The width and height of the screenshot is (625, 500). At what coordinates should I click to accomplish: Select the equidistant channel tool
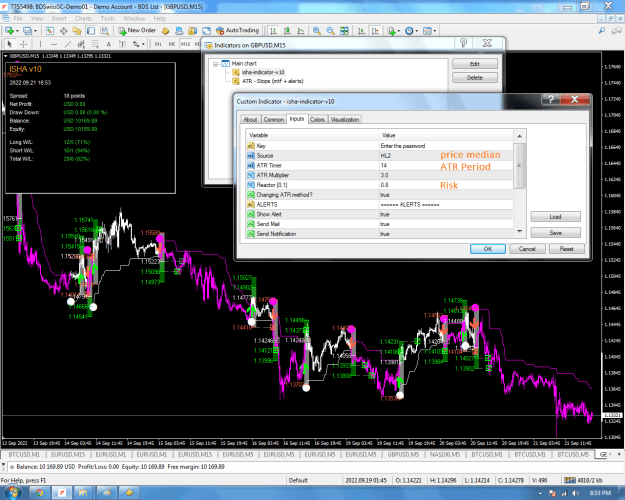pyautogui.click(x=81, y=44)
